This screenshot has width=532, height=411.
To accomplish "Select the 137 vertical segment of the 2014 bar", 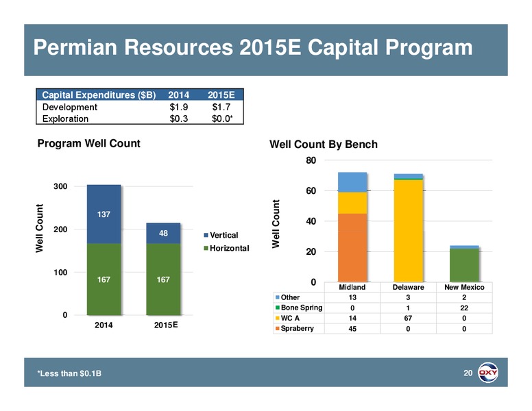I will pyautogui.click(x=104, y=214).
